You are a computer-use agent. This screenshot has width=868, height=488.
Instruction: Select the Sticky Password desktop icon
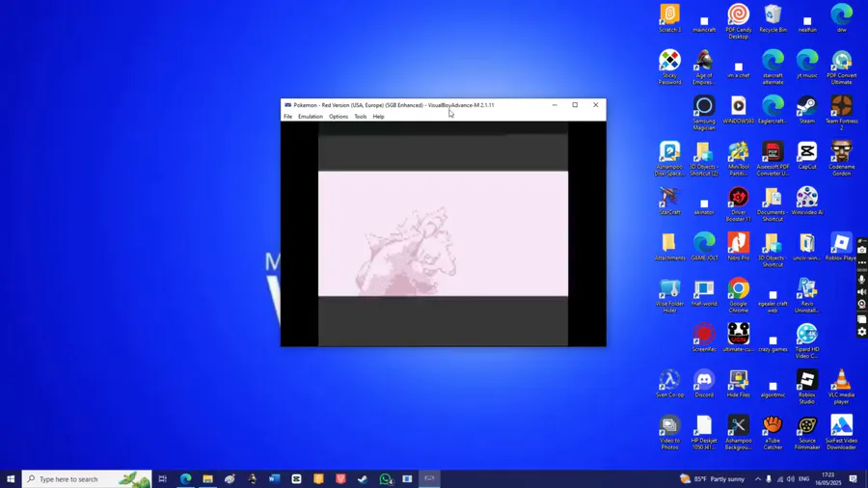pos(670,68)
